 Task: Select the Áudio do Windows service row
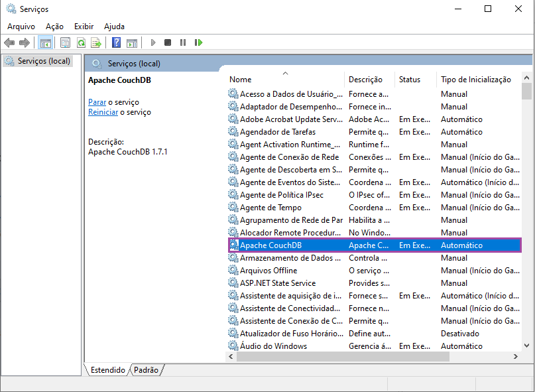pyautogui.click(x=273, y=346)
